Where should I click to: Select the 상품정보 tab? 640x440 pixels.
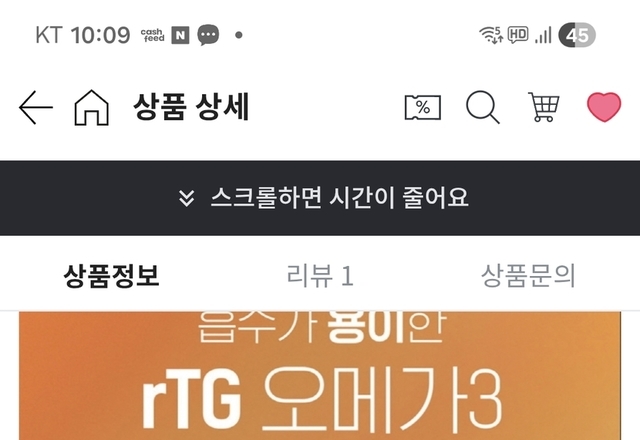pos(111,276)
